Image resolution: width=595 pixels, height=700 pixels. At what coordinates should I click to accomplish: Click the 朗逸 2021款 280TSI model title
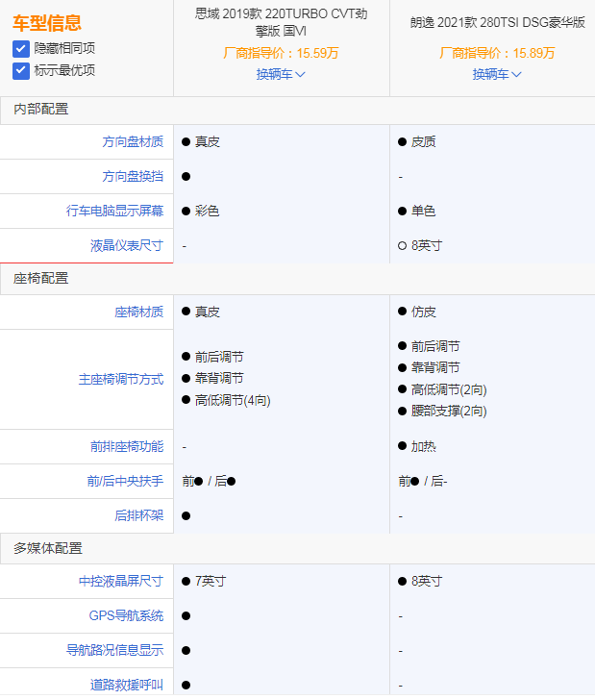coord(497,22)
